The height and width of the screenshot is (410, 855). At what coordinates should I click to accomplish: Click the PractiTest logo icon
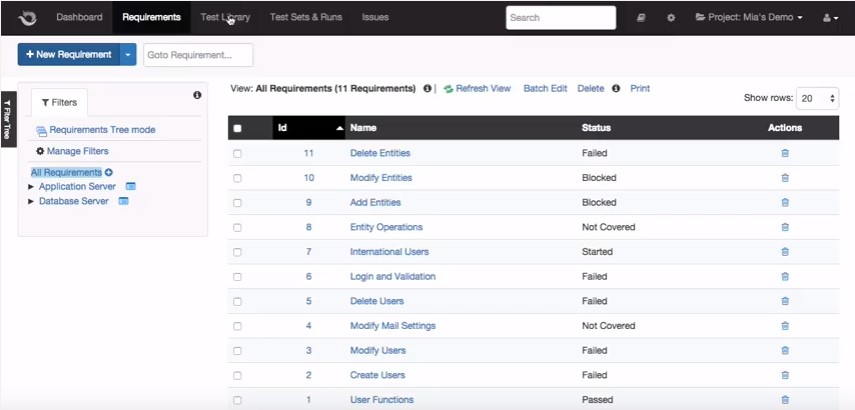pos(27,18)
